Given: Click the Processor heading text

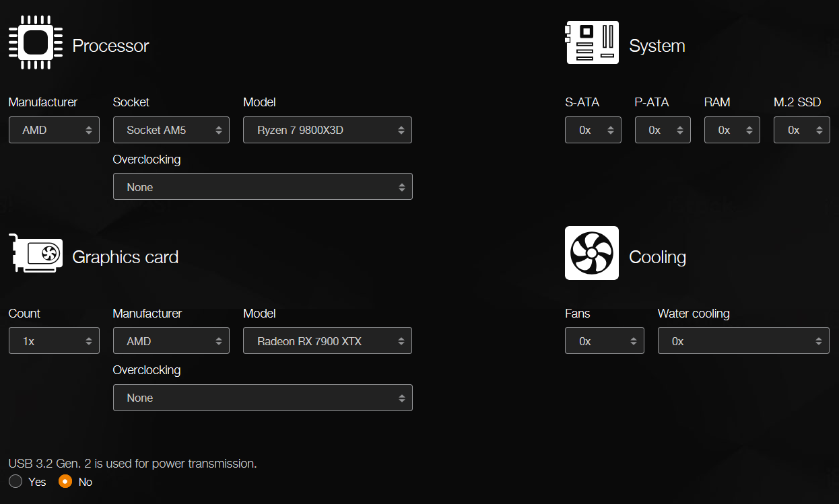Looking at the screenshot, I should 110,46.
